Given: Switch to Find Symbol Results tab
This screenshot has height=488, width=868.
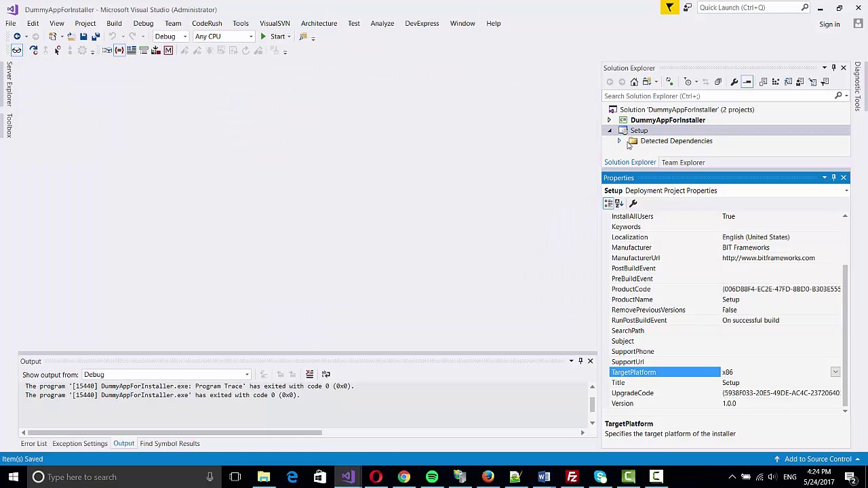Looking at the screenshot, I should (170, 443).
